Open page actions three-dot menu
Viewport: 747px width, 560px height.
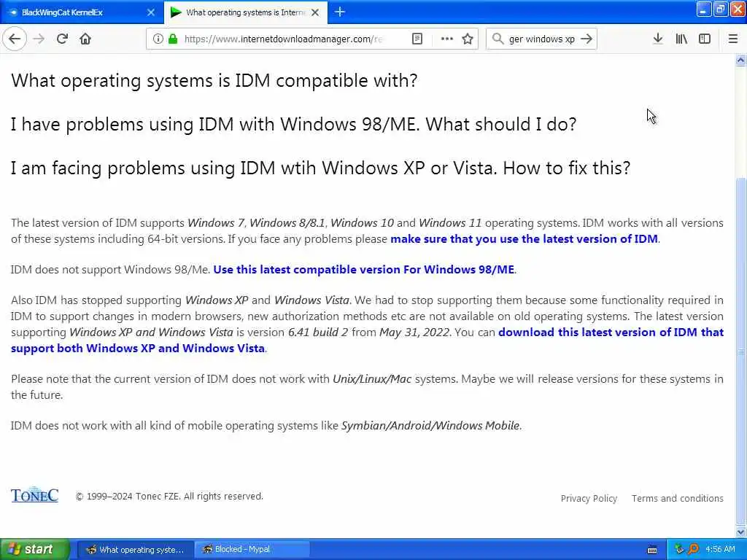click(x=447, y=39)
